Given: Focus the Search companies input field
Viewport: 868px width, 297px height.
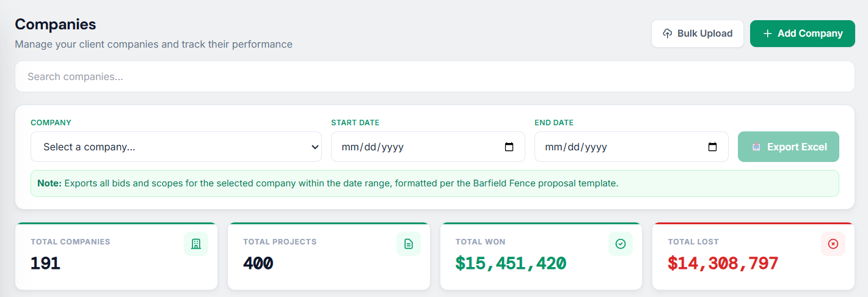Looking at the screenshot, I should [x=434, y=76].
